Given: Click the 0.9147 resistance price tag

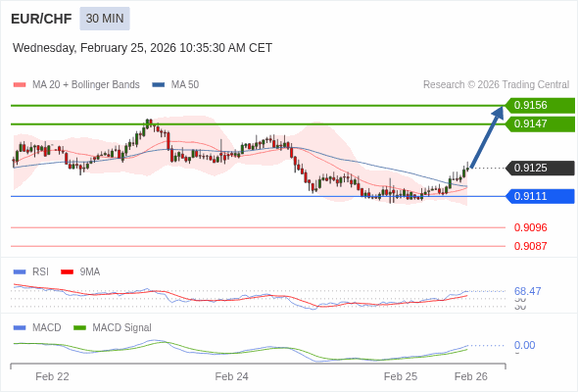Looking at the screenshot, I should point(540,123).
